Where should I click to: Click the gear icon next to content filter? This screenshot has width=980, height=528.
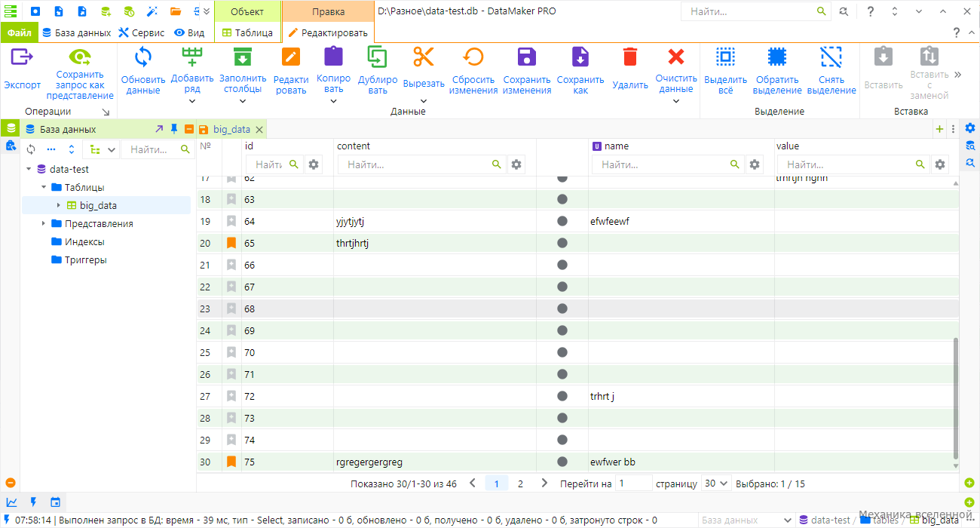click(x=516, y=164)
